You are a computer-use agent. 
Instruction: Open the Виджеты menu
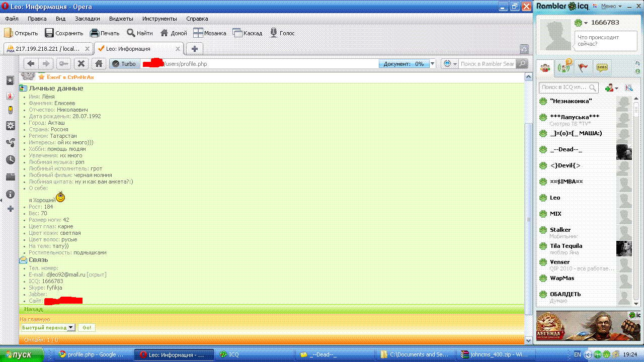(x=121, y=19)
